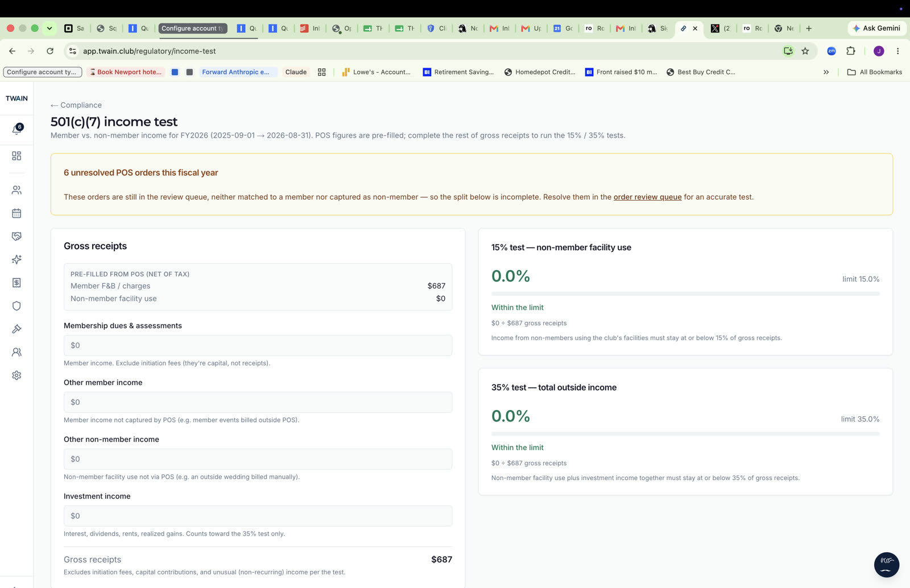Open the All Bookmarks folder
Image resolution: width=910 pixels, height=588 pixels.
tap(875, 72)
